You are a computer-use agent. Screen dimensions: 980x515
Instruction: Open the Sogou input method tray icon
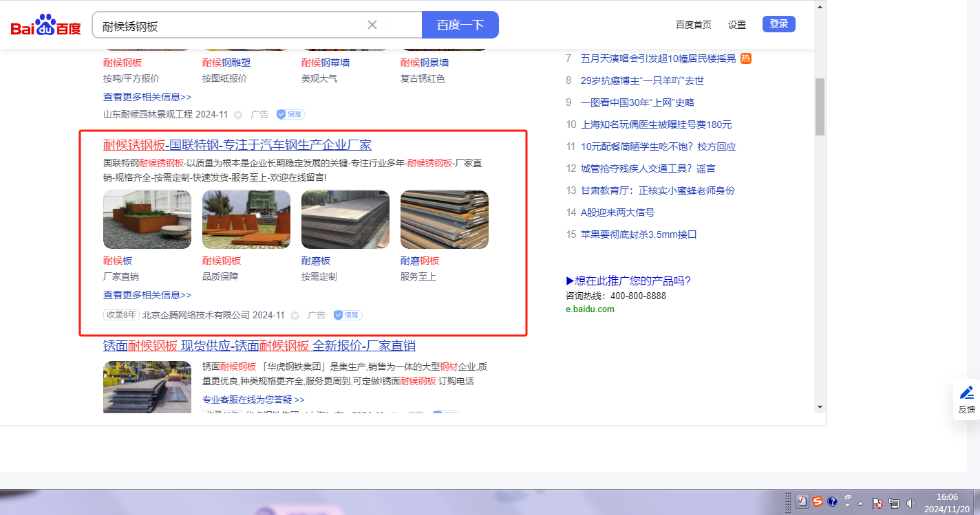[x=818, y=501]
